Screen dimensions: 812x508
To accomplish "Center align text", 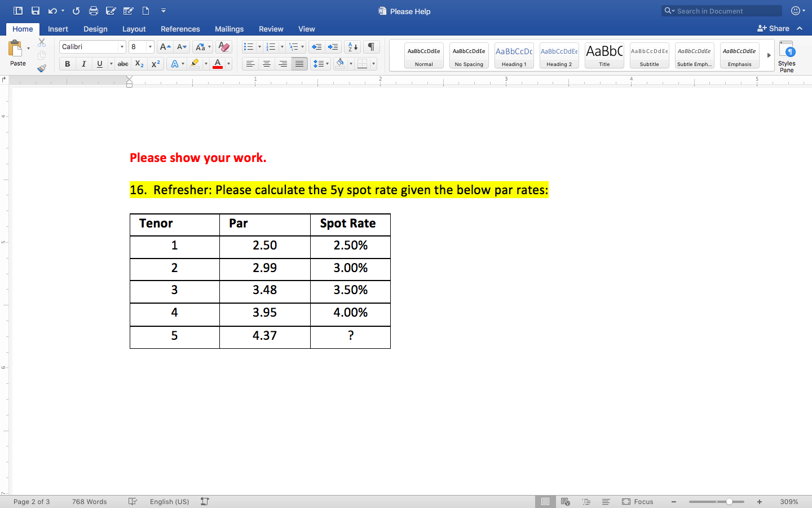I will 267,64.
